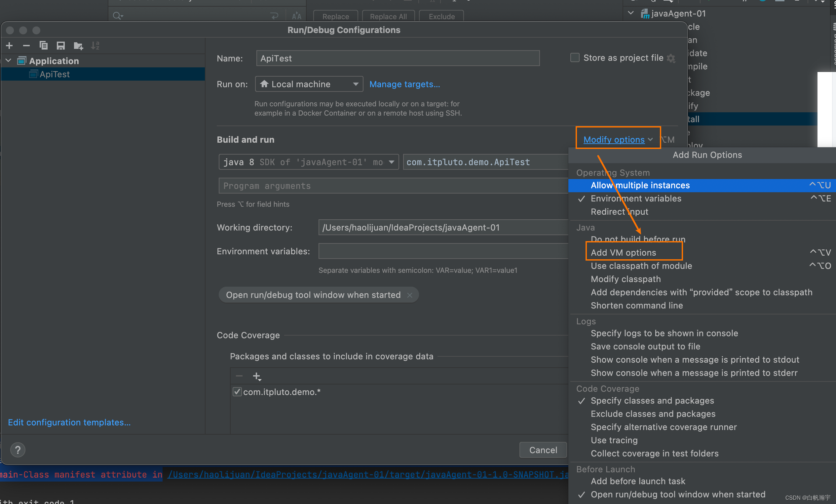Screen dimensions: 836x504
Task: Click the Sort Configurations icon
Action: point(95,46)
